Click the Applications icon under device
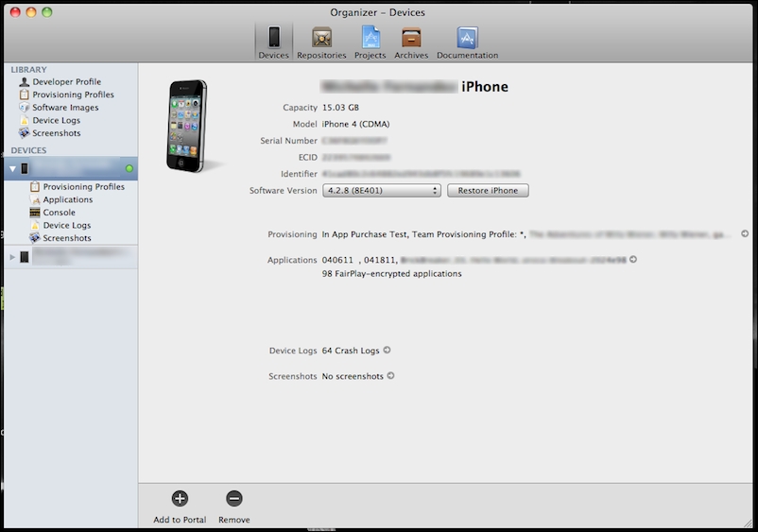Viewport: 758px width, 532px height. pyautogui.click(x=35, y=199)
